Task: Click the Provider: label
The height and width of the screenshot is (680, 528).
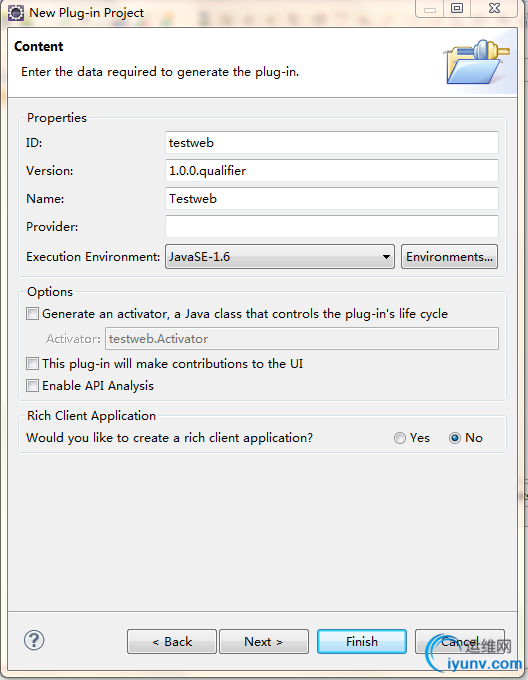Action: 52,226
